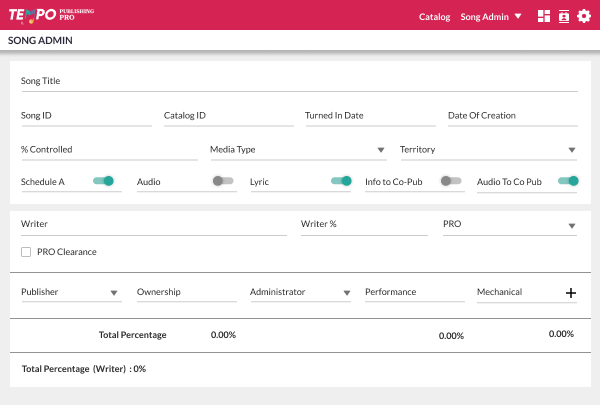Open the PRO dropdown list
The width and height of the screenshot is (600, 405).
pyautogui.click(x=509, y=225)
